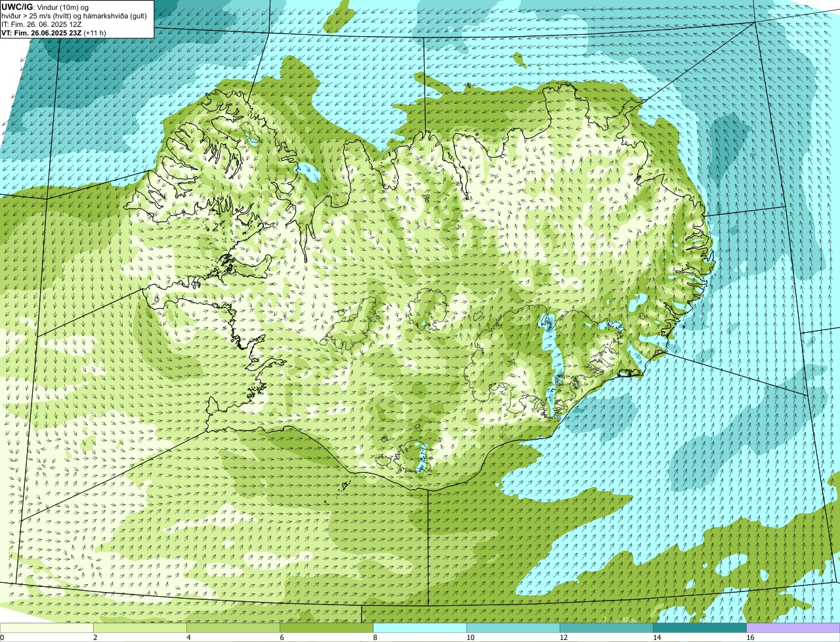Click the "VT: Fim. 26.06.2025 23Z (+11 h)" line

[54, 33]
